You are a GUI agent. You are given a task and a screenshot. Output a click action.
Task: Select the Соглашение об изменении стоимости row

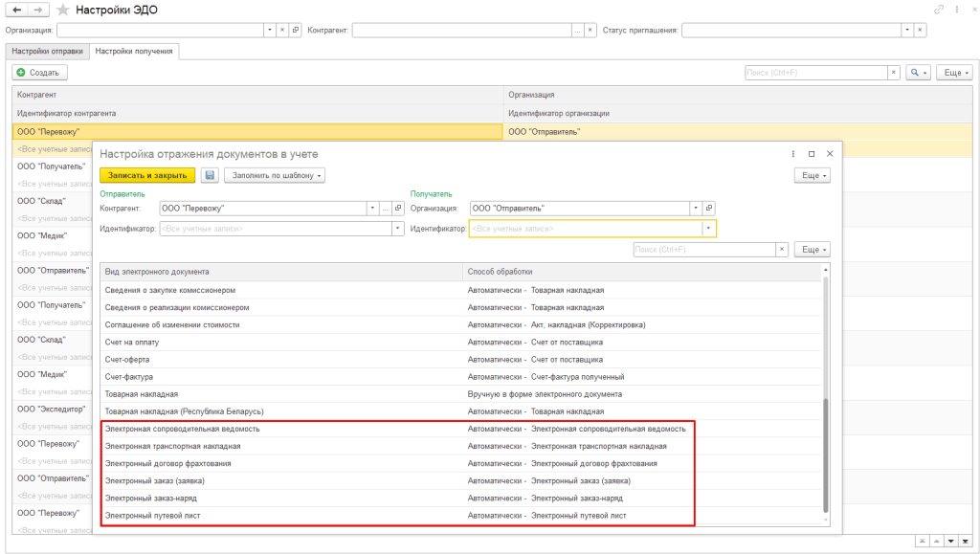click(461, 324)
